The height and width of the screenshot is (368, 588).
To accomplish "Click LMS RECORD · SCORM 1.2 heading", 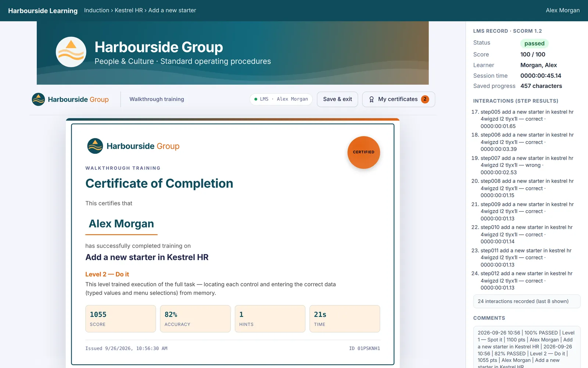I will 508,31.
